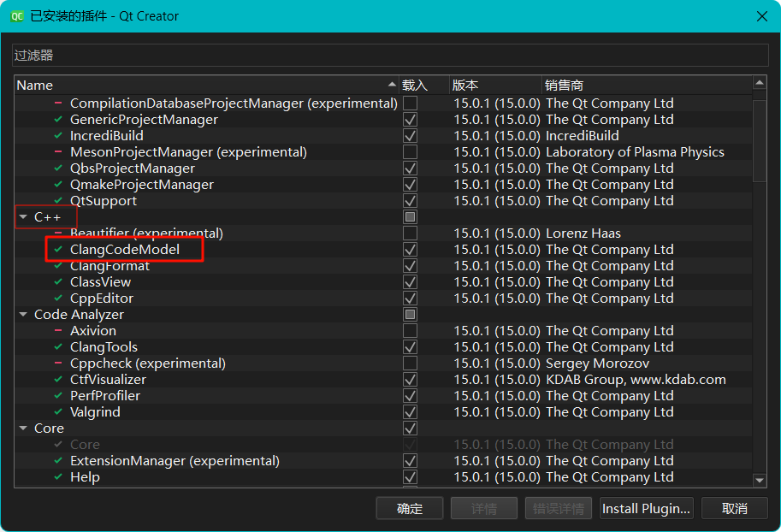Enable the Beautifier plugin checkbox
This screenshot has height=532, width=781.
coord(411,233)
